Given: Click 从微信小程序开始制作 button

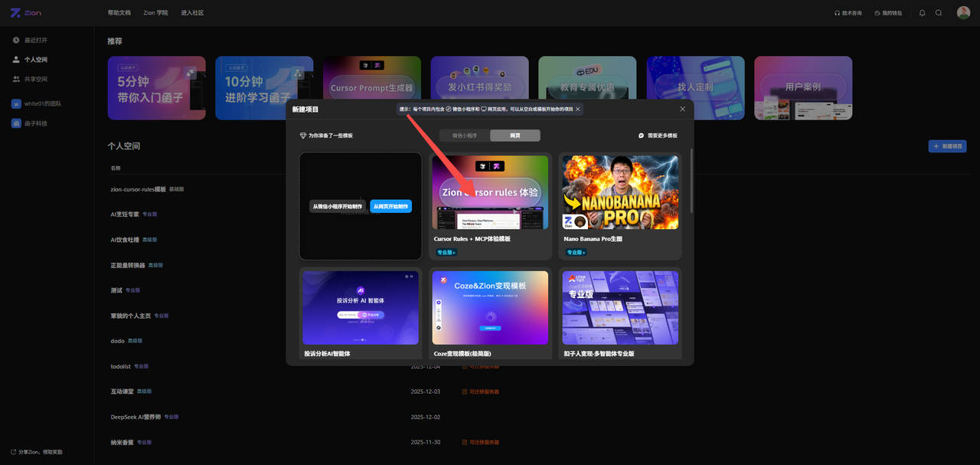Looking at the screenshot, I should 338,206.
